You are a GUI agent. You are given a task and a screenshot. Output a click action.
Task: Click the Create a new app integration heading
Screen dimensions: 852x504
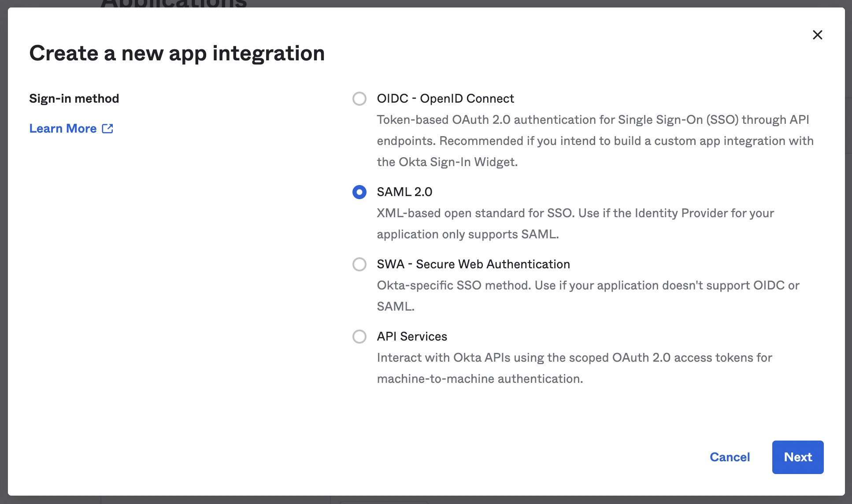pos(177,53)
